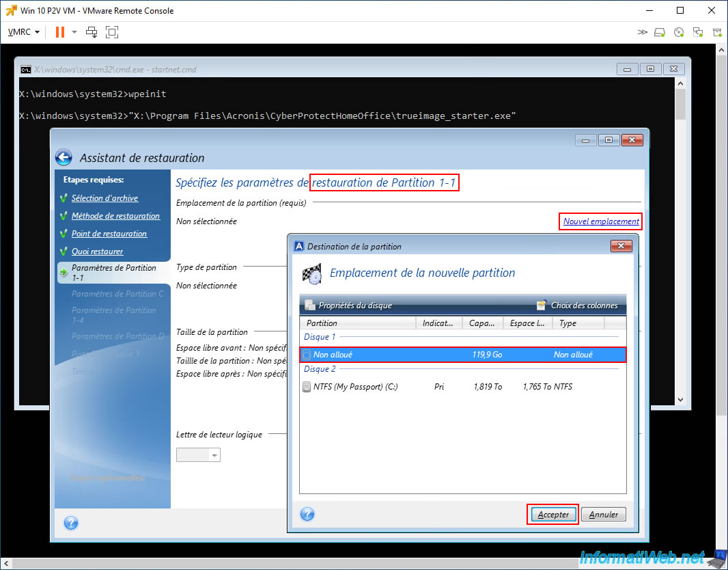Select the NTFS (My Passport) (C:) partition row
728x570 pixels.
click(x=463, y=387)
